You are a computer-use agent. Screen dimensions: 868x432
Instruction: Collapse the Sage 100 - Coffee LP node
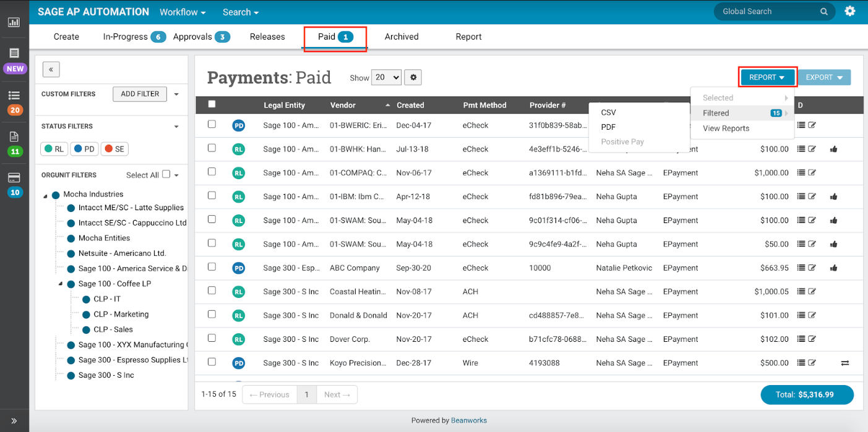(61, 284)
